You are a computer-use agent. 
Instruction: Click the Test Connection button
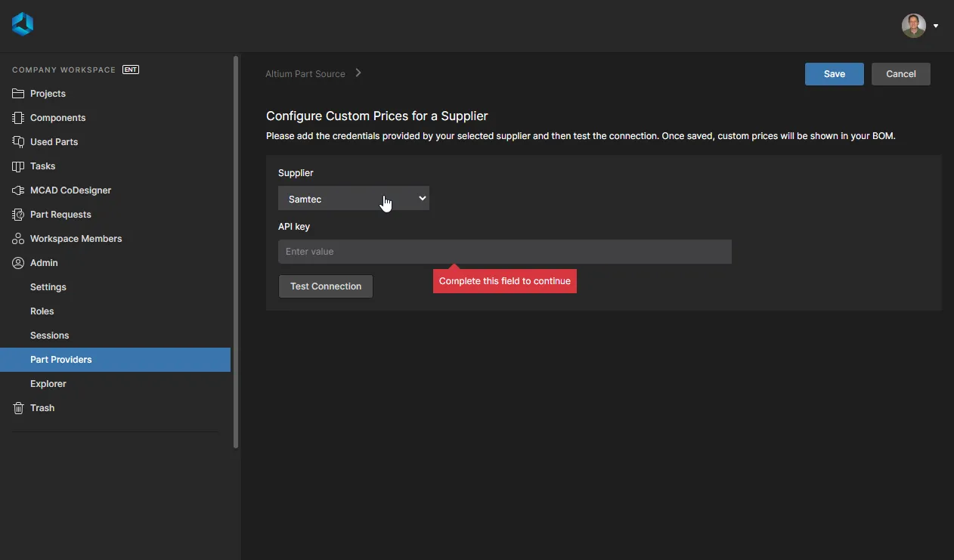pos(326,286)
